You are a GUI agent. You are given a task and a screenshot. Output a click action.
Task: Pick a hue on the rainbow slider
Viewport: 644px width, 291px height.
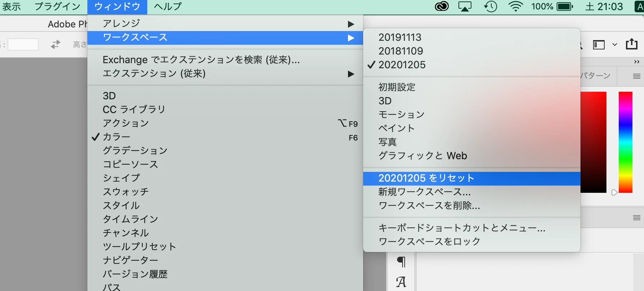click(626, 142)
